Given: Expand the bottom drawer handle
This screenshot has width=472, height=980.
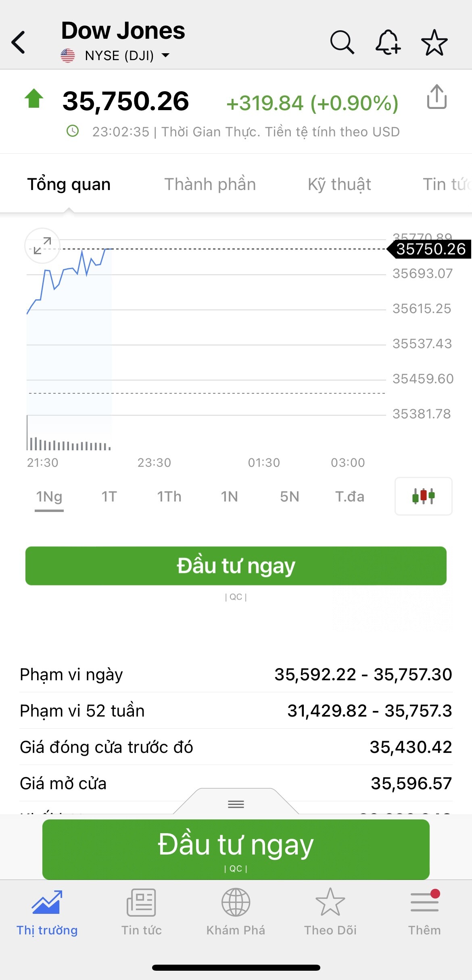Looking at the screenshot, I should pyautogui.click(x=236, y=804).
